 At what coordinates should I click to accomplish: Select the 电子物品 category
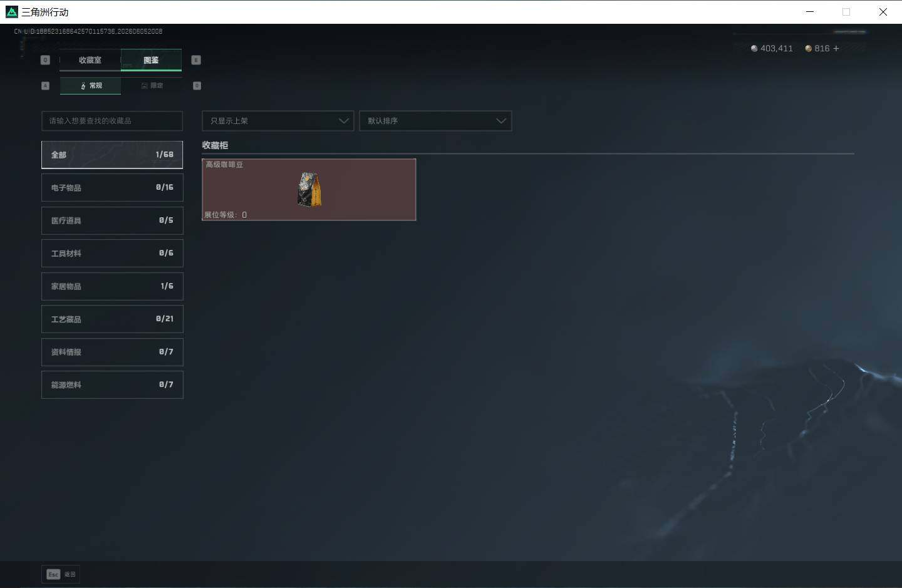[x=112, y=187]
